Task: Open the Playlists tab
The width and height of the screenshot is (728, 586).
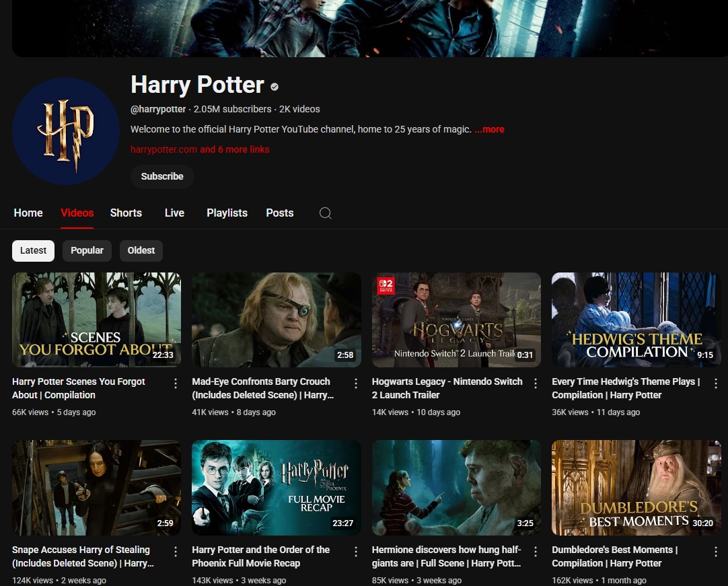Action: coord(227,213)
